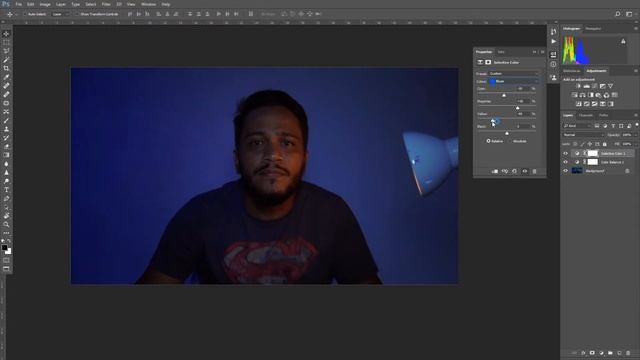Select the Eyedropper tool
Viewport: 640px width, 360px height.
(6, 77)
